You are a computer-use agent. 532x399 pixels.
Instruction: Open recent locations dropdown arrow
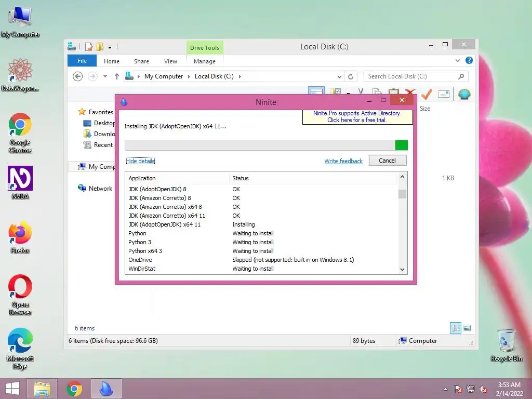point(105,76)
